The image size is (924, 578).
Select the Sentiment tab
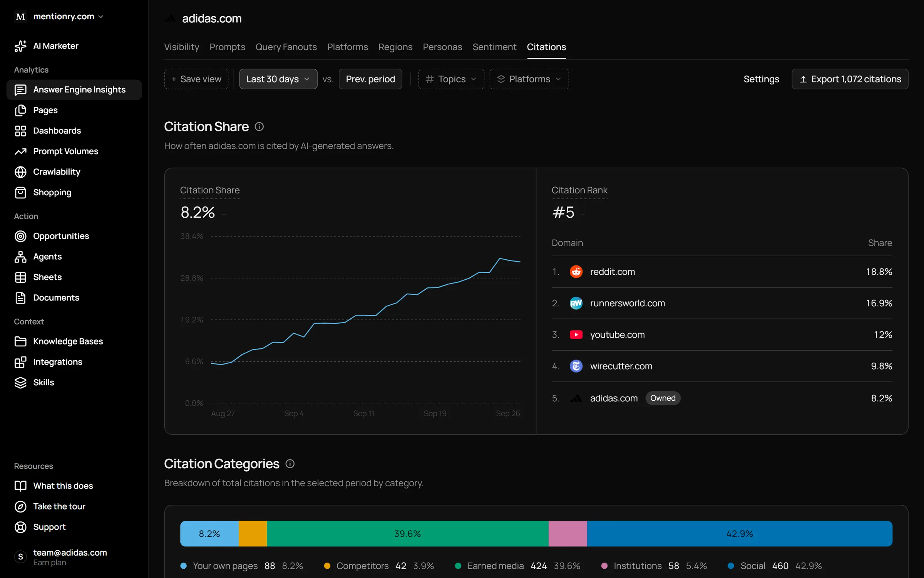coord(494,47)
